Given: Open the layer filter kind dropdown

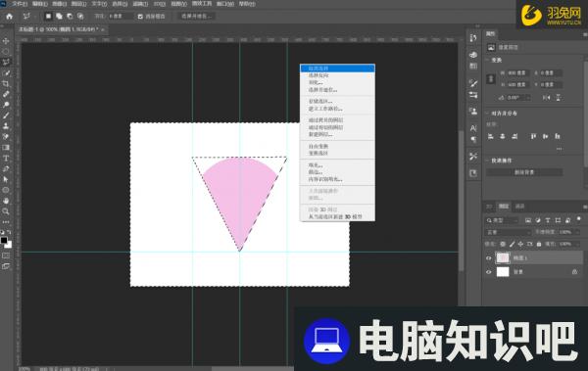Looking at the screenshot, I should [x=502, y=220].
